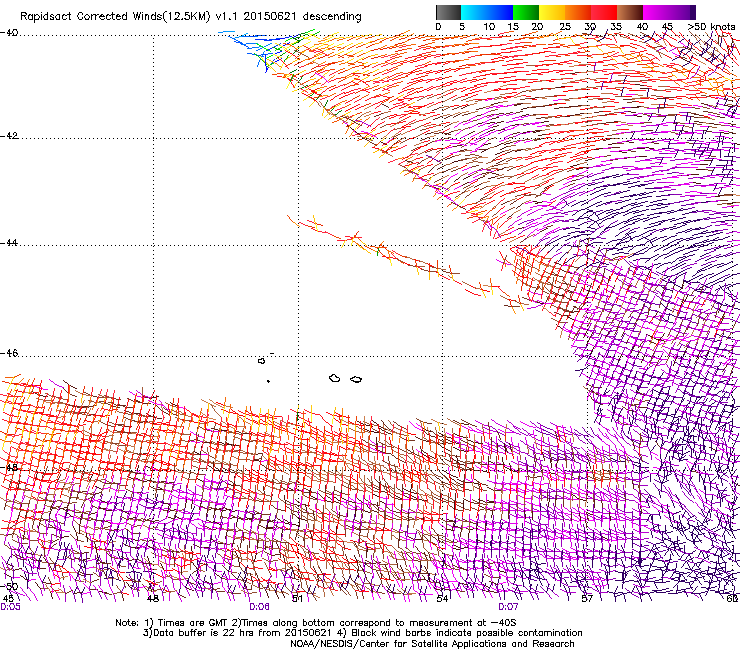Image resolution: width=740 pixels, height=650 pixels.
Task: Click the 57 longitude axis label
Action: pyautogui.click(x=587, y=598)
